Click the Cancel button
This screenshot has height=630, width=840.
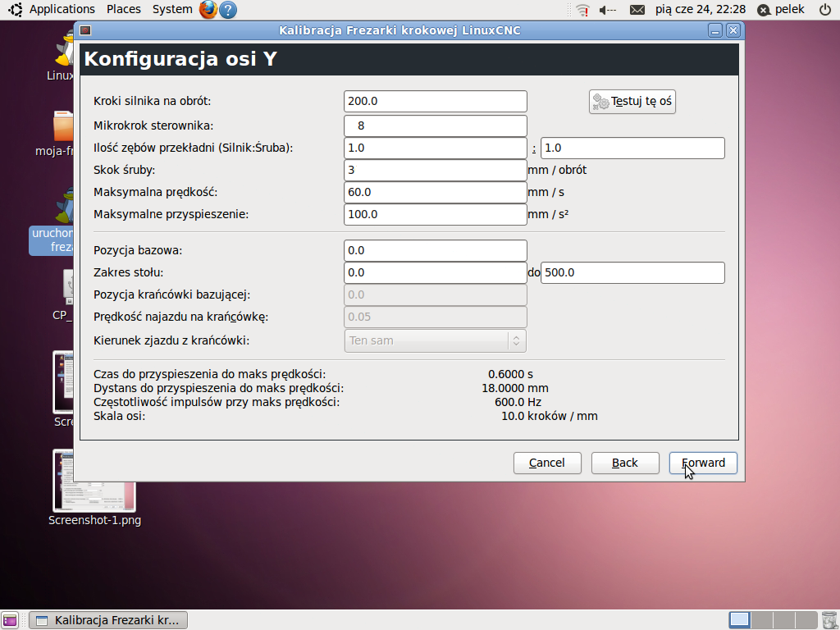coord(547,463)
